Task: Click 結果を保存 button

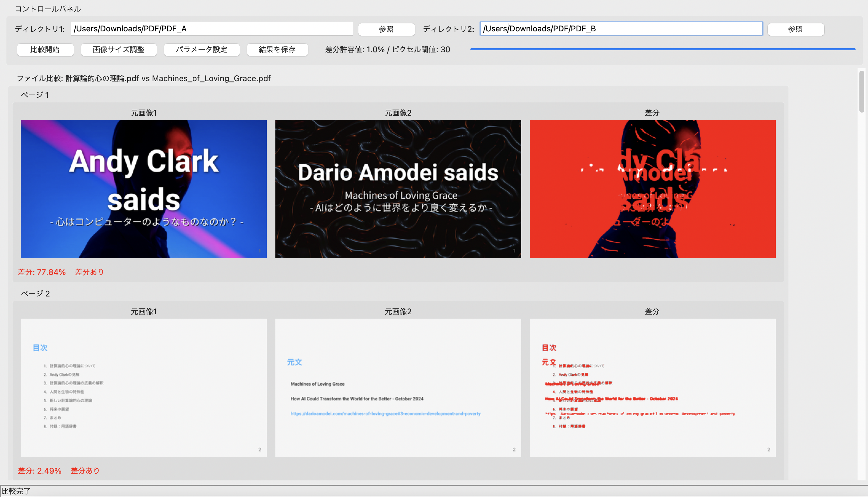Action: click(x=277, y=50)
